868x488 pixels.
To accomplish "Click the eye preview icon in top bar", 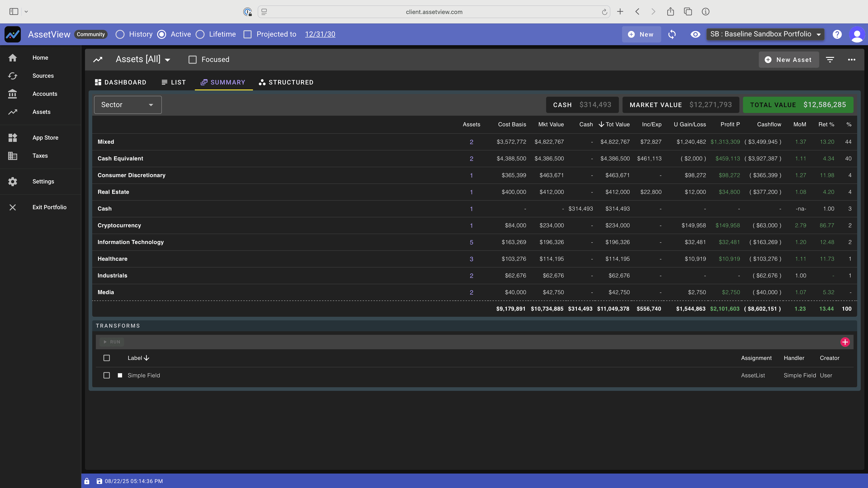I will coord(695,34).
